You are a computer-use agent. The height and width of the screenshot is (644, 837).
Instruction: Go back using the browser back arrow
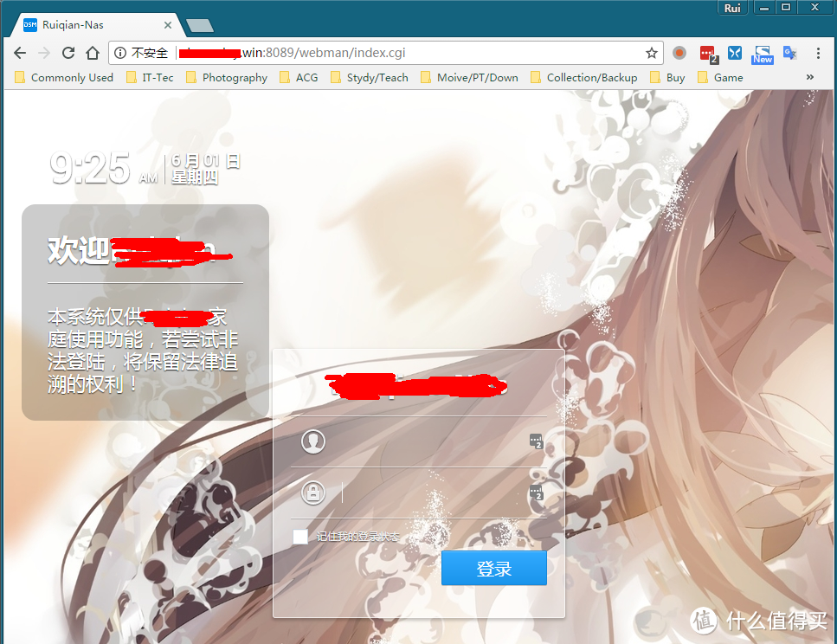tap(20, 53)
